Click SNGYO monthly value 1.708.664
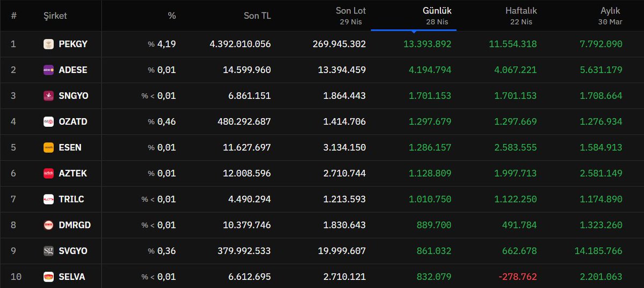 (601, 96)
